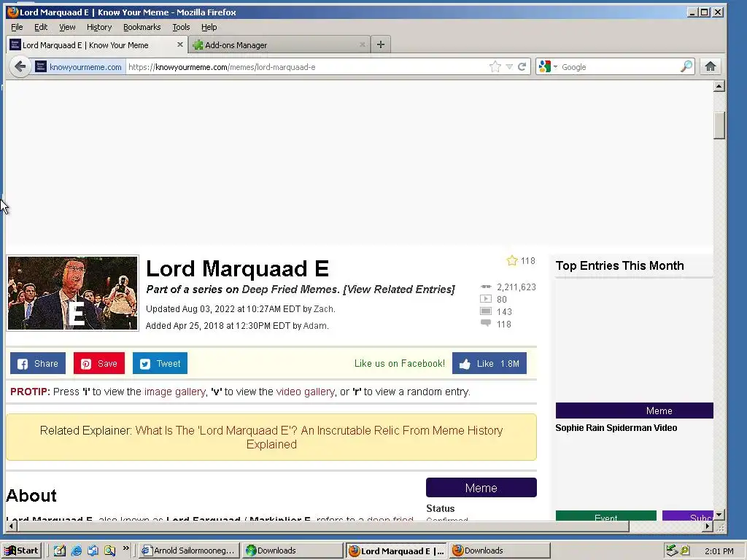Viewport: 747px width, 560px height.
Task: Click the knowyourmeme.com site identity button
Action: point(79,66)
